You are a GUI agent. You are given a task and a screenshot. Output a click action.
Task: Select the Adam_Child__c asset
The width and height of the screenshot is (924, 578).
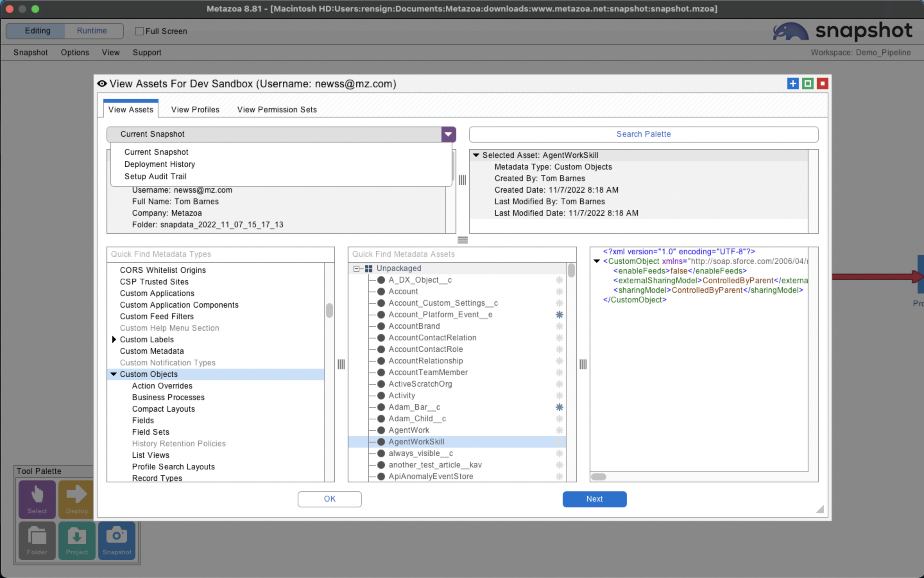pos(417,419)
